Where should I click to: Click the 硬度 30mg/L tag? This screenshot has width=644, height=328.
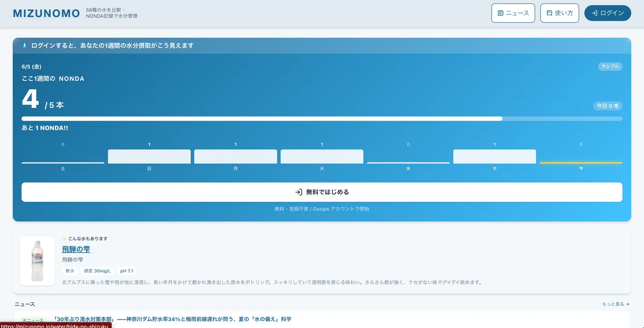97,271
